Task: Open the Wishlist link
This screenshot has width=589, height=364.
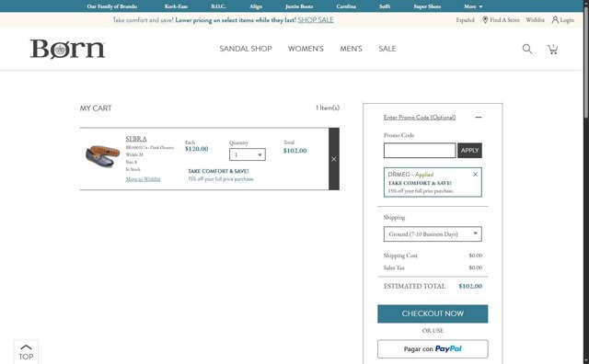Action: pos(535,20)
